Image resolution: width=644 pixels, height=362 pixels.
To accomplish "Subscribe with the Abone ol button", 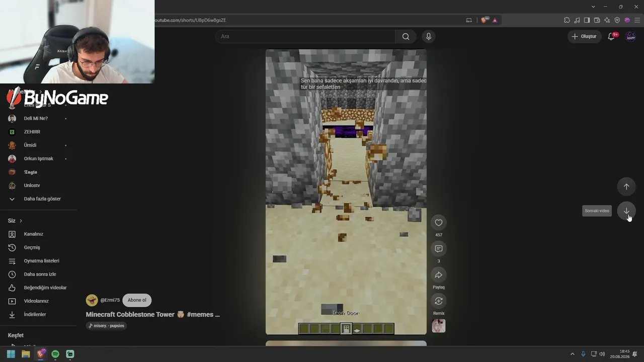I will coord(137,300).
